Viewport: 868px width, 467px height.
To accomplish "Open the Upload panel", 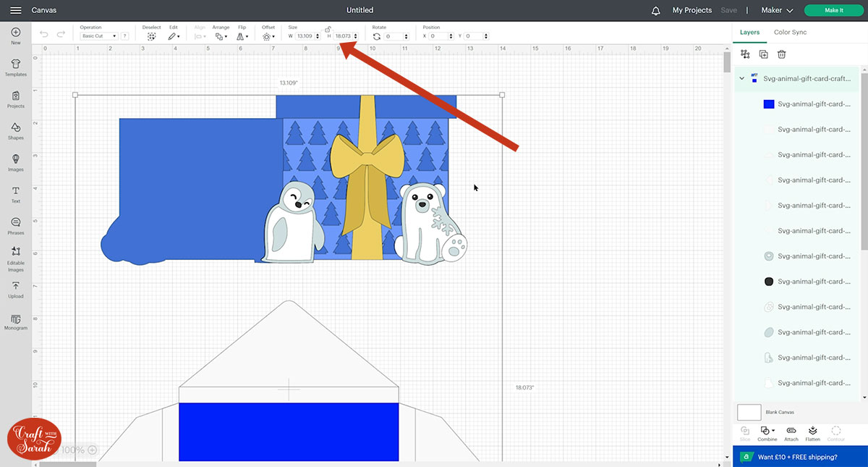I will coord(15,289).
